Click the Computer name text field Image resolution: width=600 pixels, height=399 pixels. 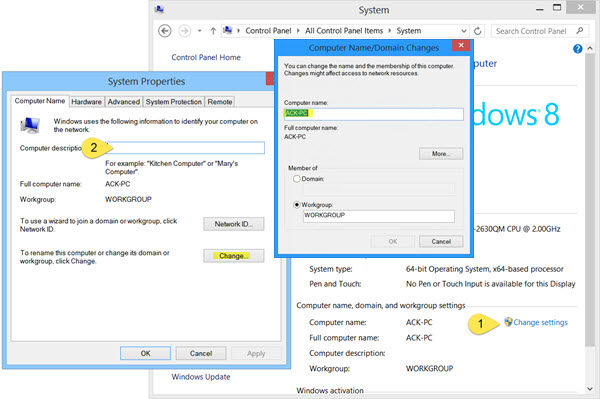[373, 114]
